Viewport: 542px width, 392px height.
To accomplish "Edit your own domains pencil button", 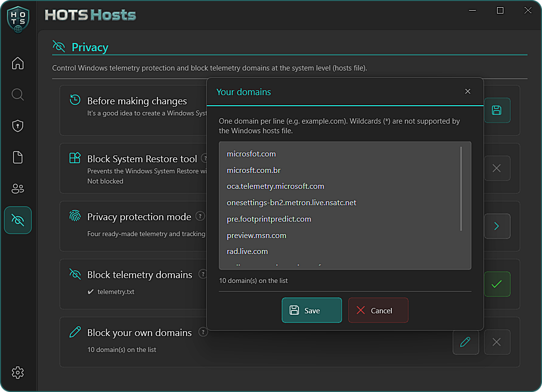I will coord(466,342).
